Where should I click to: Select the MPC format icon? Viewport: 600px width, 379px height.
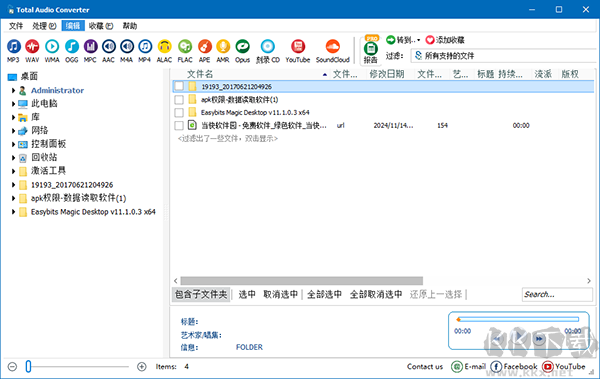pos(90,47)
